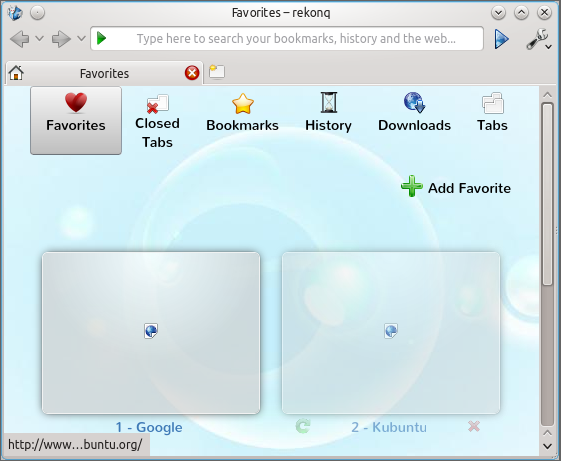
Task: Open the History hourglass section
Action: coord(328,112)
